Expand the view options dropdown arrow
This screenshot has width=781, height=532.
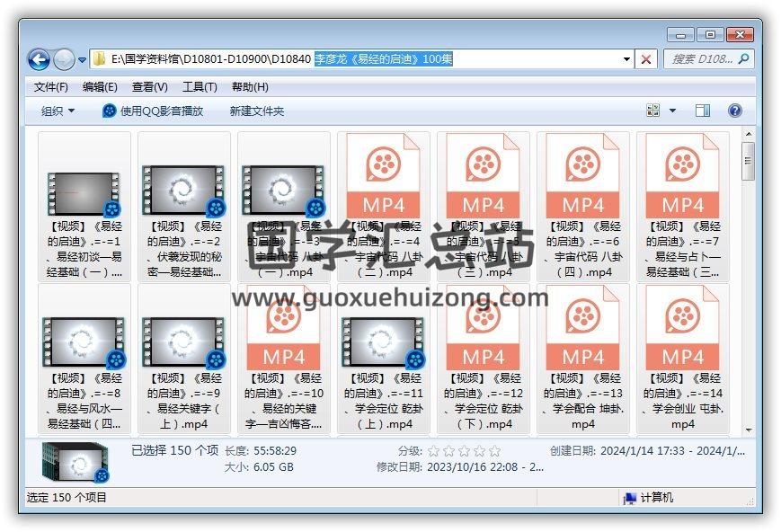point(672,111)
